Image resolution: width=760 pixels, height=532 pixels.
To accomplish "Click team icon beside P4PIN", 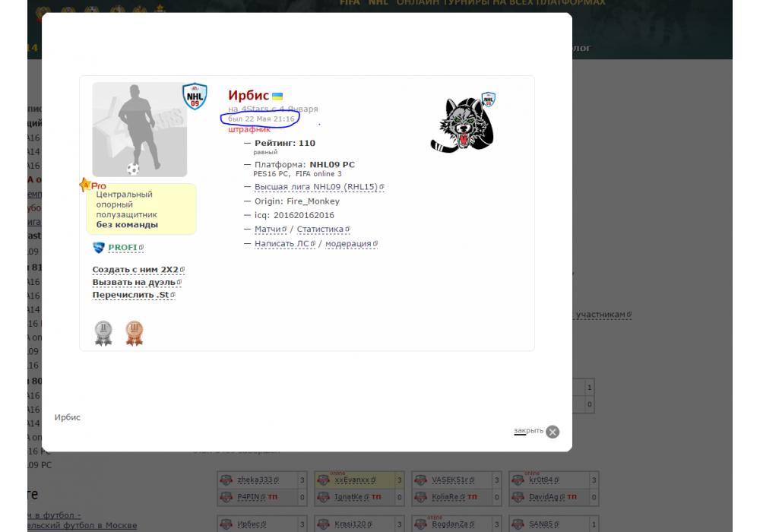I will (x=226, y=497).
